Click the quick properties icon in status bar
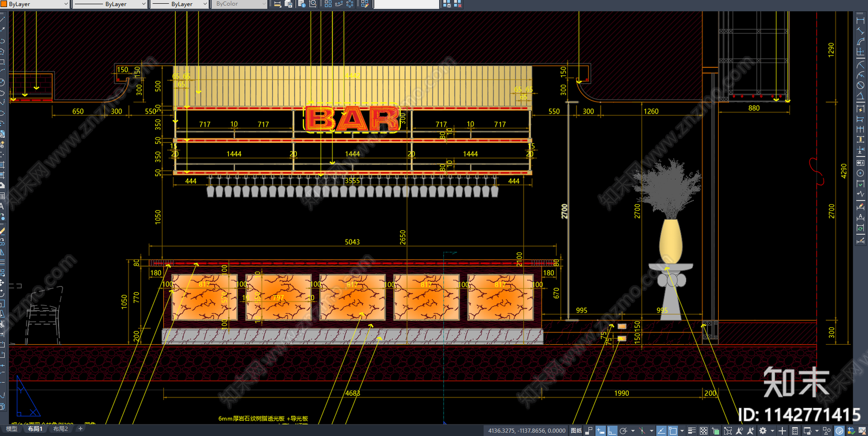The width and height of the screenshot is (868, 436). [x=795, y=431]
